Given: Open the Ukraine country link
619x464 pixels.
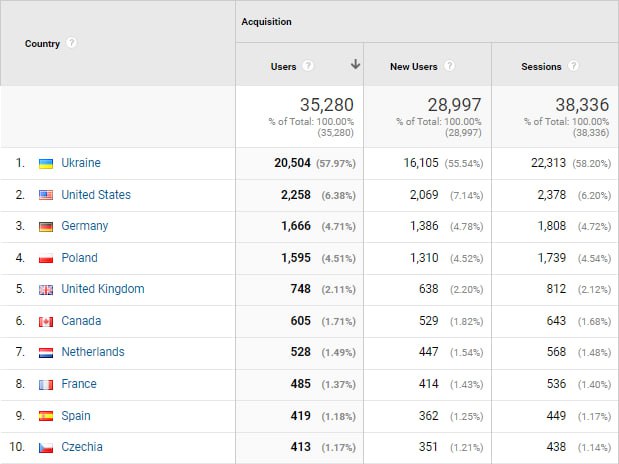Looking at the screenshot, I should 81,163.
